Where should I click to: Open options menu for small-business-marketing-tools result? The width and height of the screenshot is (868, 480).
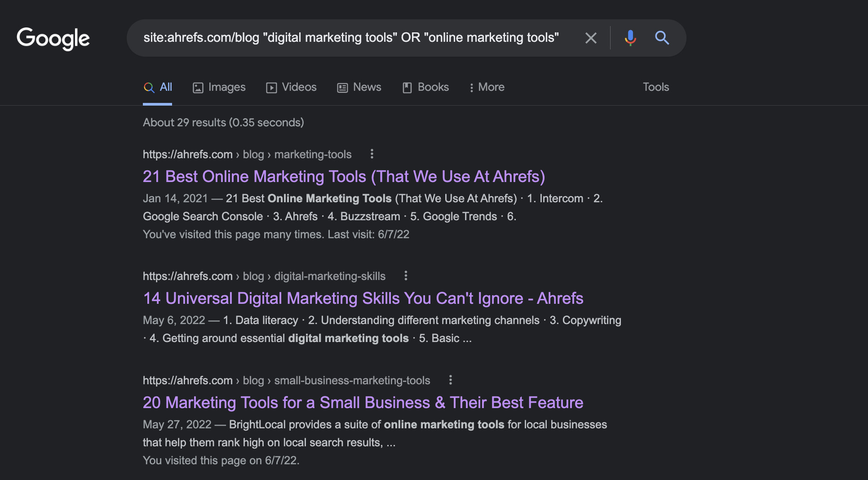click(450, 380)
